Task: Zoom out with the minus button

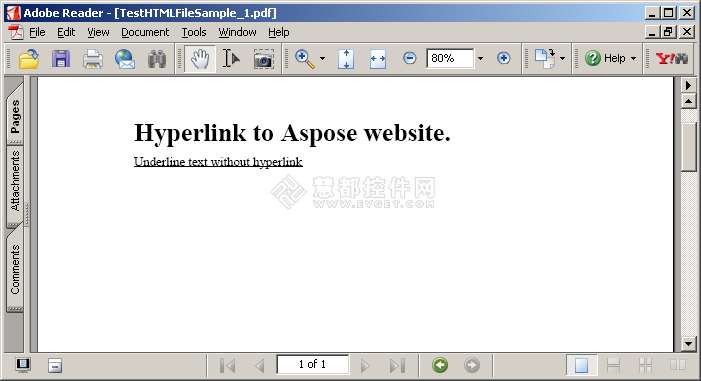Action: pos(410,58)
